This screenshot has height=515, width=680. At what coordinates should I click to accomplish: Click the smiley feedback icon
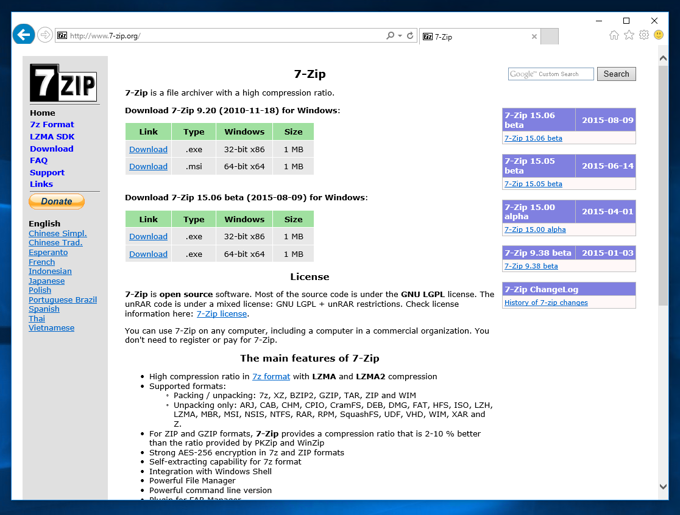[659, 35]
